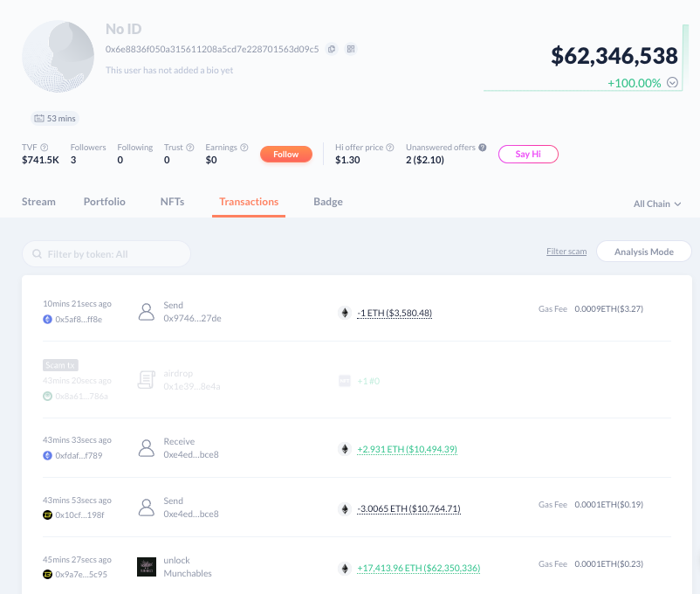The height and width of the screenshot is (594, 700).
Task: Click the Say Hi button
Action: (527, 155)
